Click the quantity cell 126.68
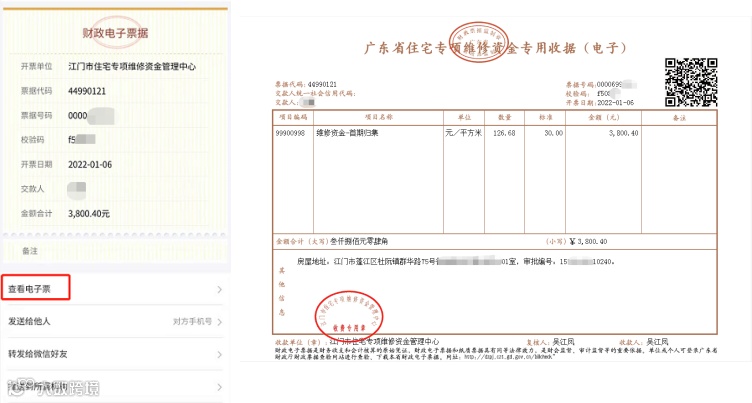The image size is (752, 403). click(504, 133)
